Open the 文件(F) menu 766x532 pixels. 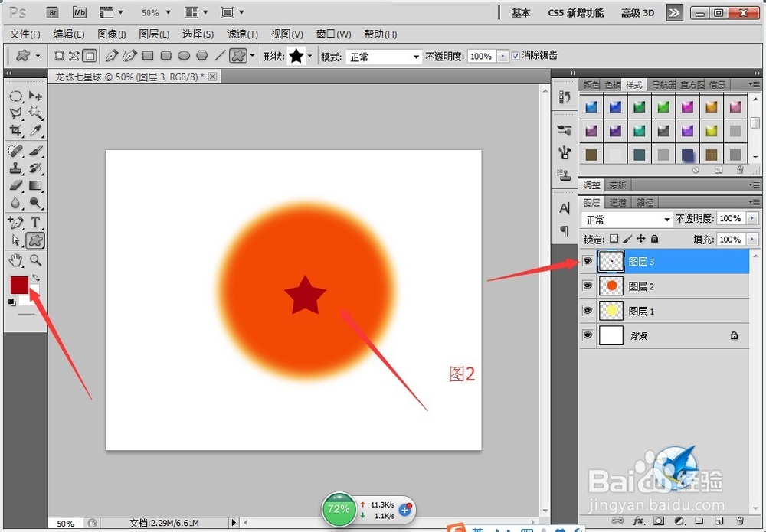coord(25,34)
